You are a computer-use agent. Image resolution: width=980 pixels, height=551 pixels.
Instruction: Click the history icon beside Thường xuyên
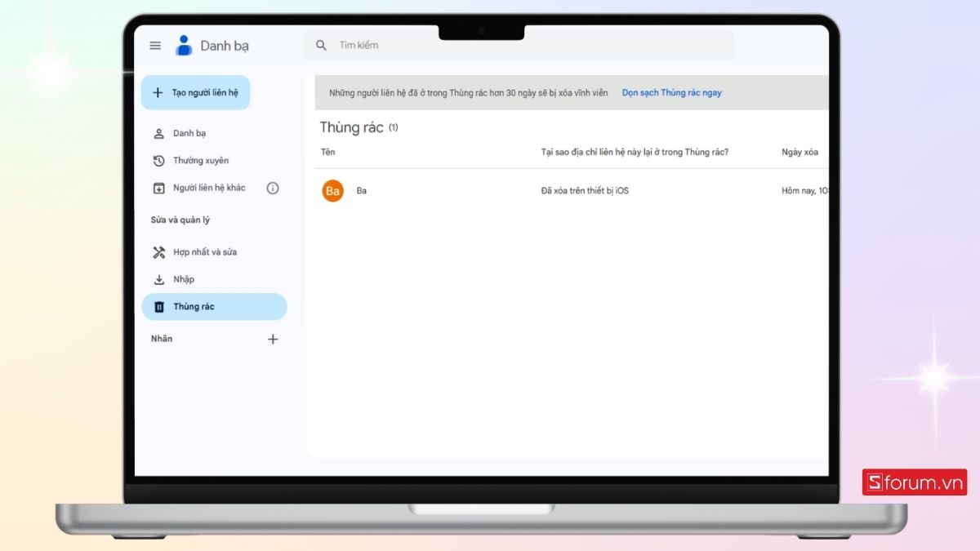(159, 161)
